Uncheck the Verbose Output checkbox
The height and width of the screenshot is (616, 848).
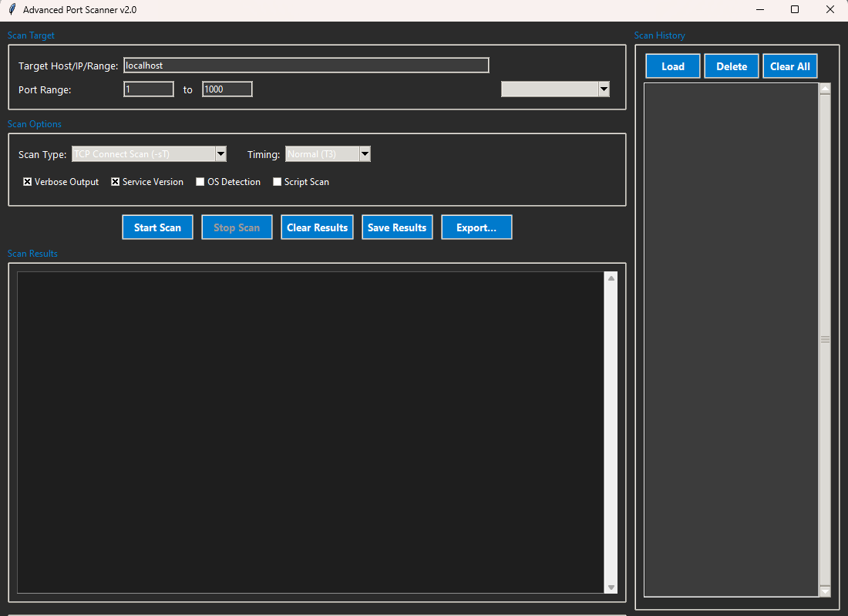click(28, 182)
